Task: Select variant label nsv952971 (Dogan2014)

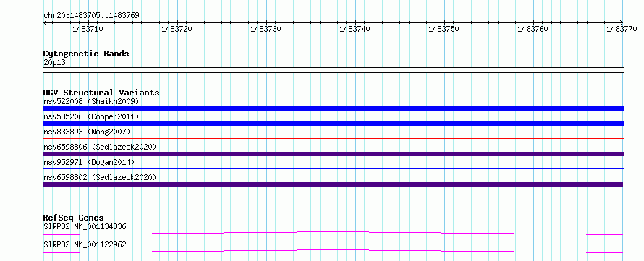Action: [89, 162]
